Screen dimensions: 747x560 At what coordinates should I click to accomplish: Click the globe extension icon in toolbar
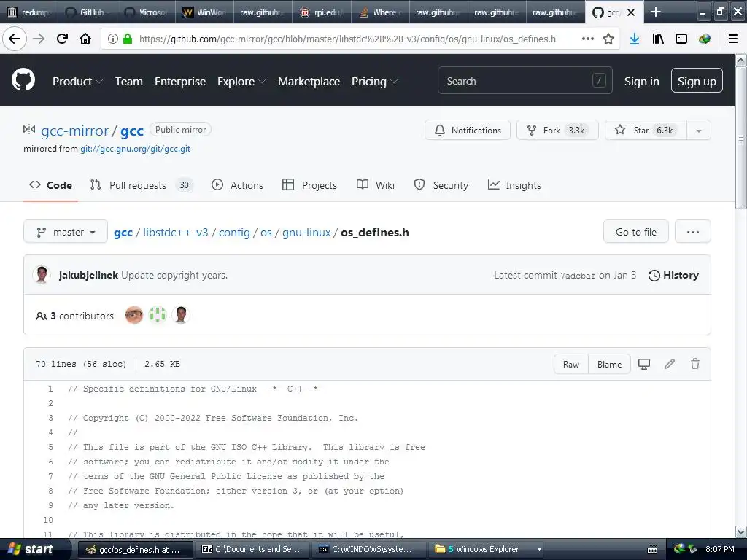[x=705, y=39]
